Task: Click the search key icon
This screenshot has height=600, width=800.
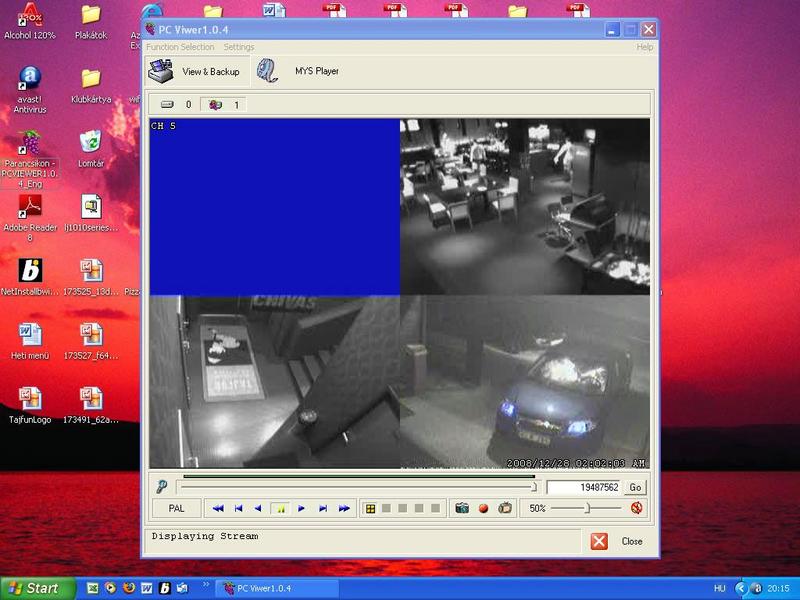Action: tap(161, 487)
